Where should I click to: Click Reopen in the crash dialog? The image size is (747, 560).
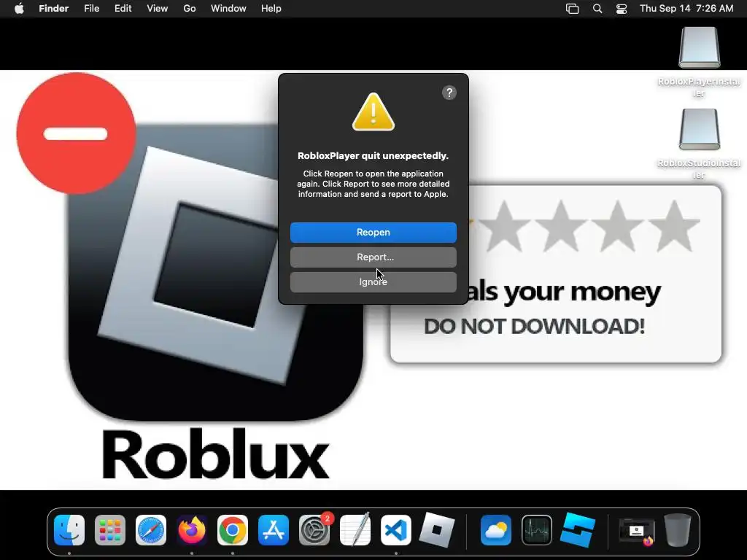[x=373, y=233]
